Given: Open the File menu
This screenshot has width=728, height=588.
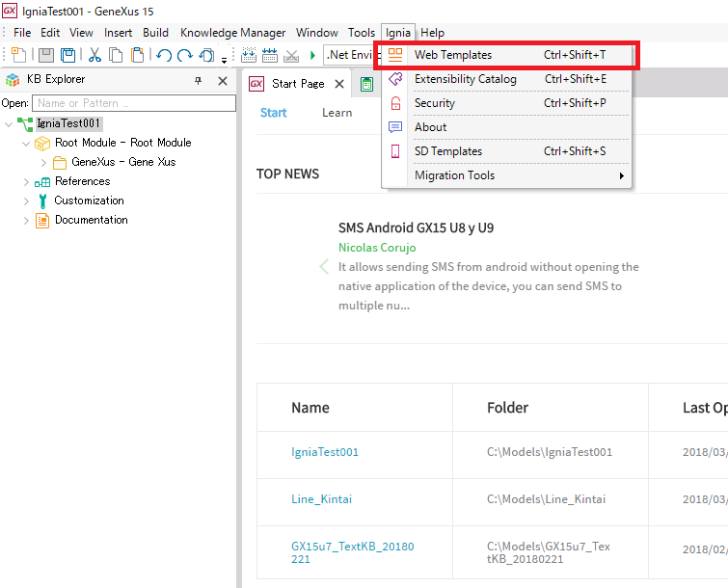Looking at the screenshot, I should (x=22, y=33).
